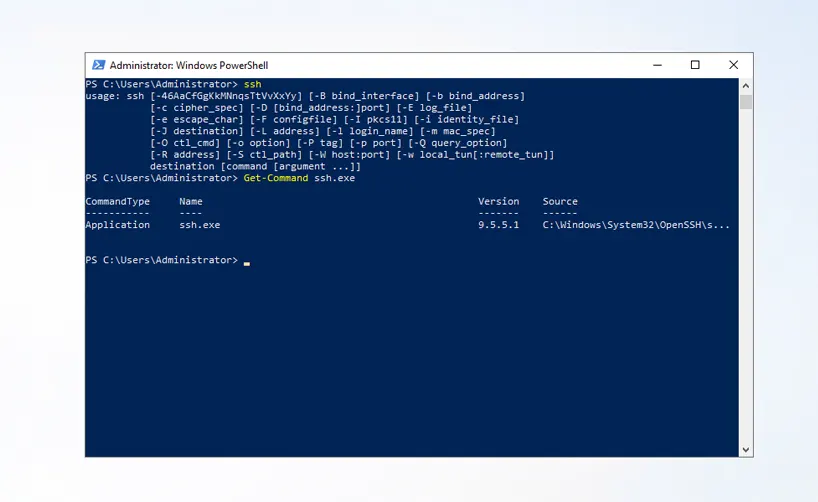Click '[-W host:port]' in usage text
The width and height of the screenshot is (818, 502).
pyautogui.click(x=349, y=154)
